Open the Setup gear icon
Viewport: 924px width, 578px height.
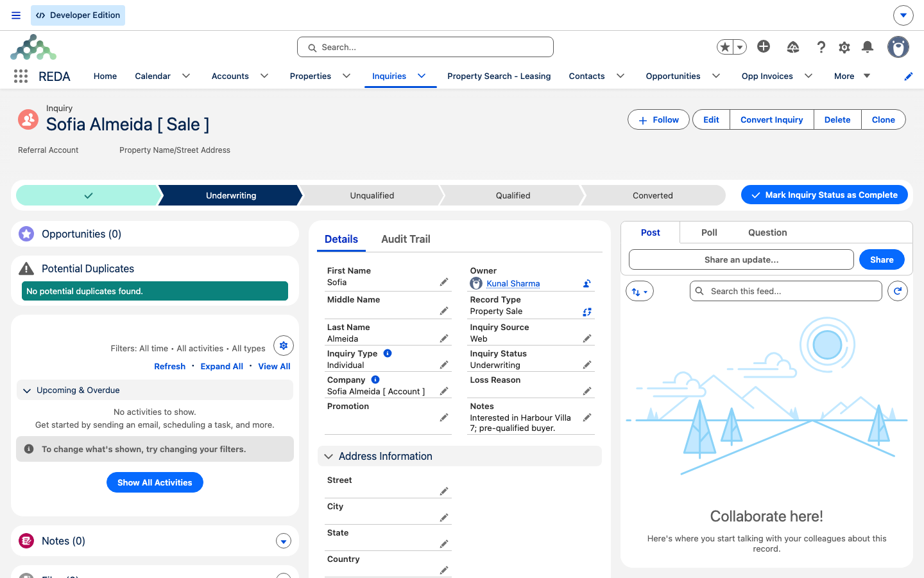(844, 47)
